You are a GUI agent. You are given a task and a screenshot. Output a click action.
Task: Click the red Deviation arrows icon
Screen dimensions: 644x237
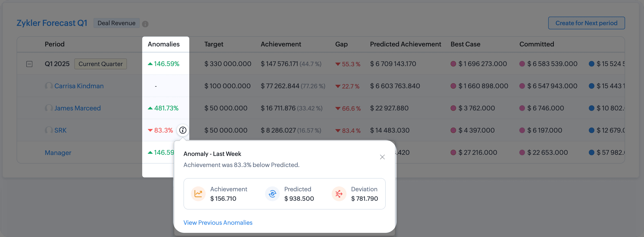[339, 194]
